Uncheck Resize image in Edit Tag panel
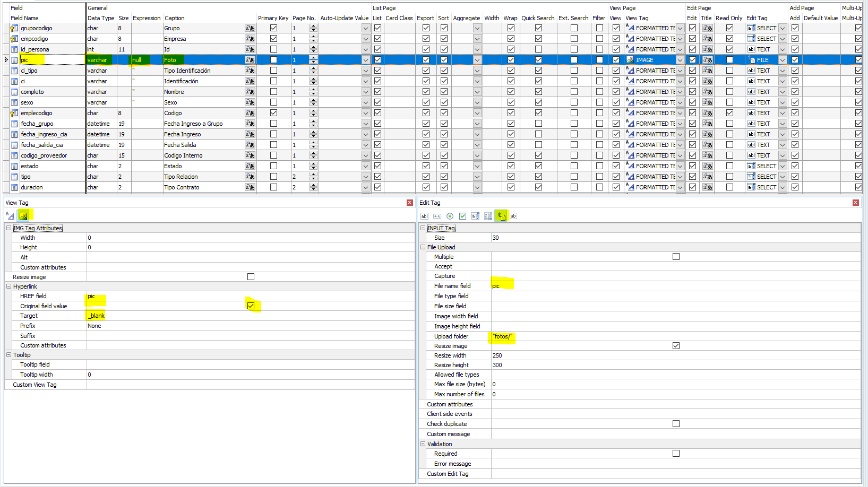The image size is (868, 487). 676,346
